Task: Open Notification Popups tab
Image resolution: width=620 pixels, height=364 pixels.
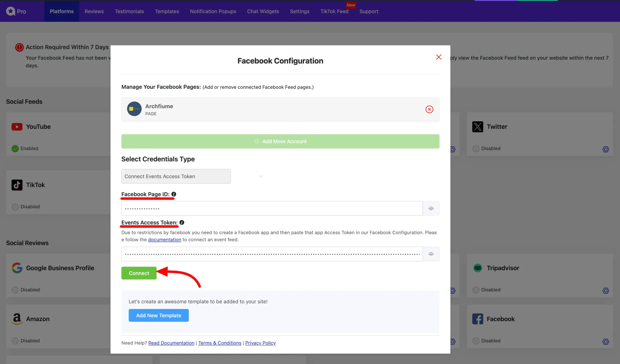Action: tap(213, 11)
